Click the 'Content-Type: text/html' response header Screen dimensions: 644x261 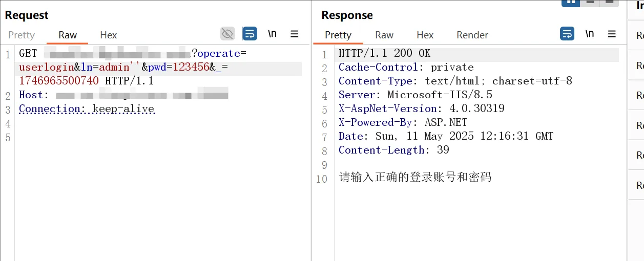click(455, 81)
